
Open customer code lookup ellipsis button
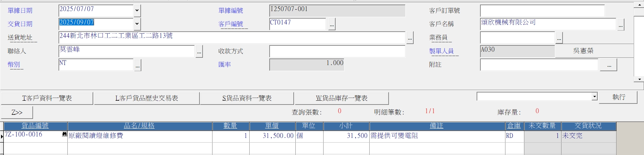coord(331,24)
